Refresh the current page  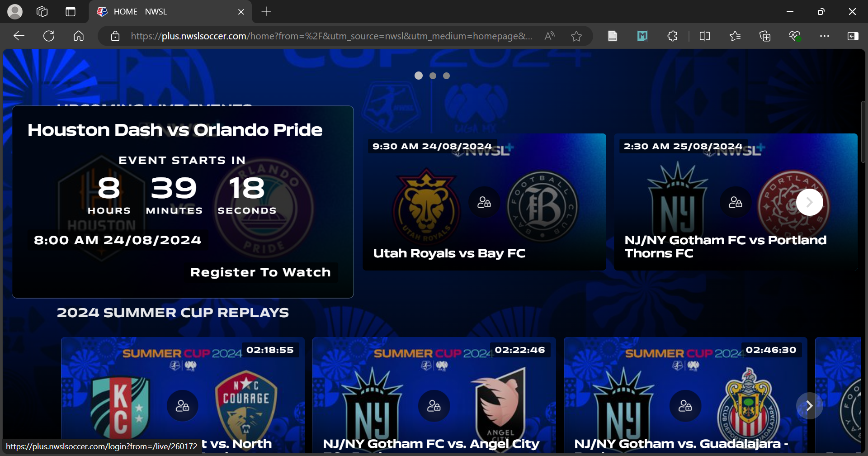[x=49, y=36]
